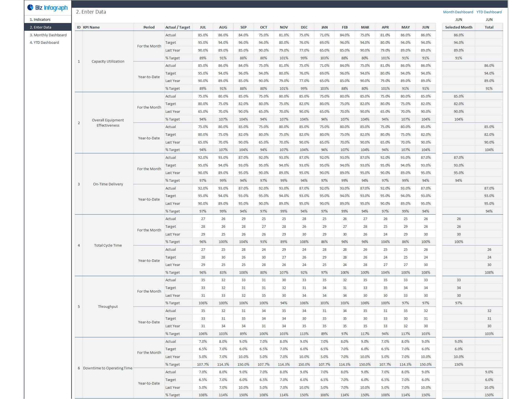
Task: Select the Total Cycle Time KPI name
Action: pos(108,245)
